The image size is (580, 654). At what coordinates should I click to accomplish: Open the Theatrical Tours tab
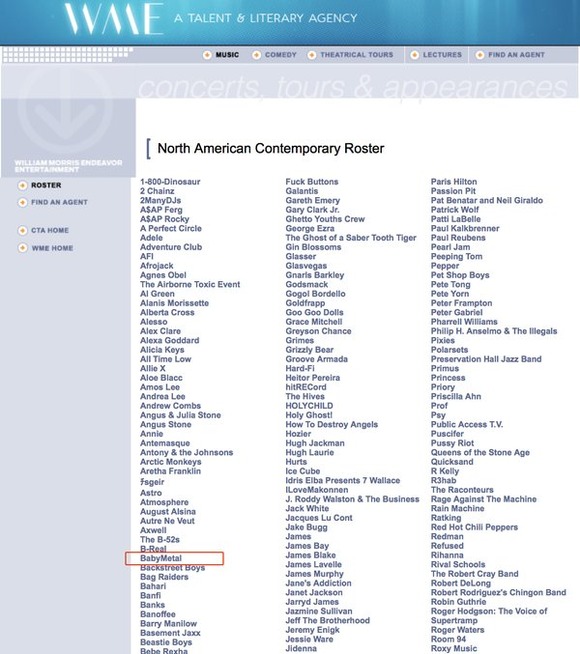357,55
